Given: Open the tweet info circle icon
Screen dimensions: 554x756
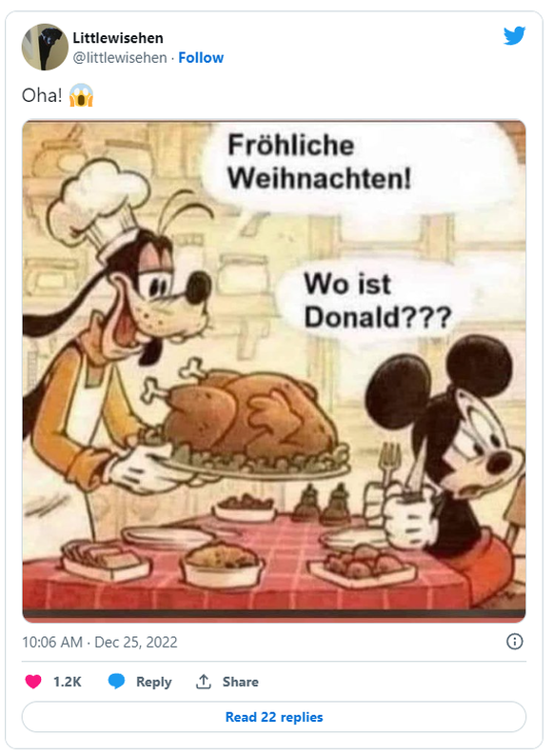Looking at the screenshot, I should pyautogui.click(x=514, y=641).
